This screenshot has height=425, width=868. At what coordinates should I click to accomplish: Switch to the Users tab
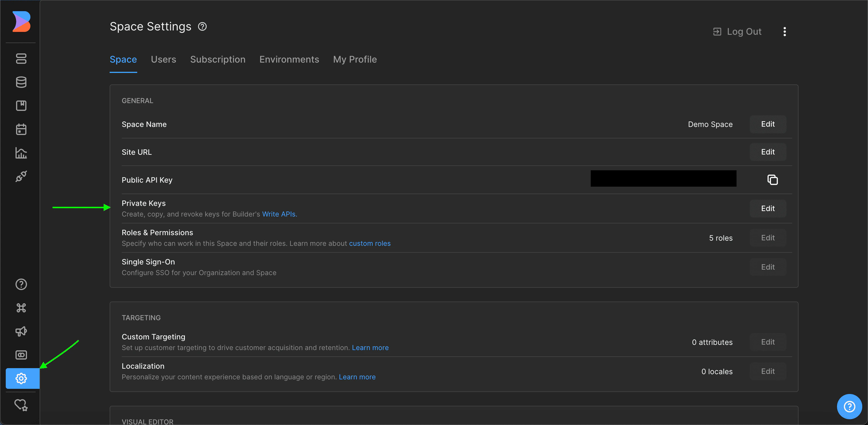click(163, 60)
